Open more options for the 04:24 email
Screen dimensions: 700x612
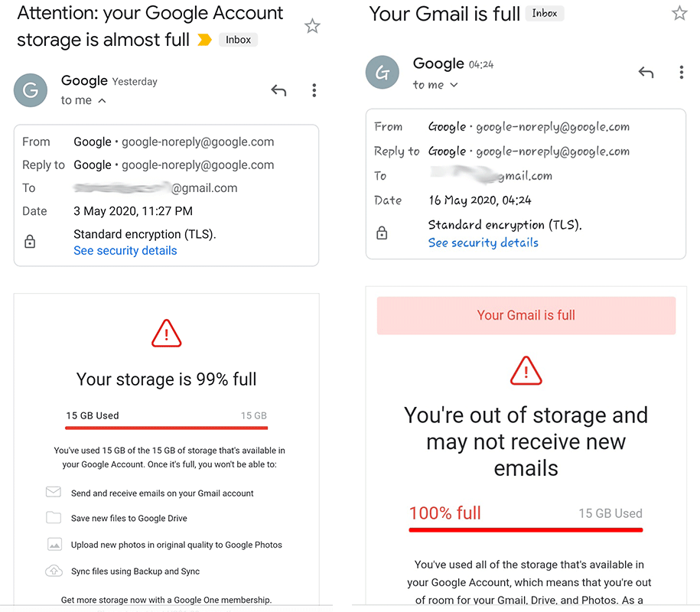pos(681,73)
